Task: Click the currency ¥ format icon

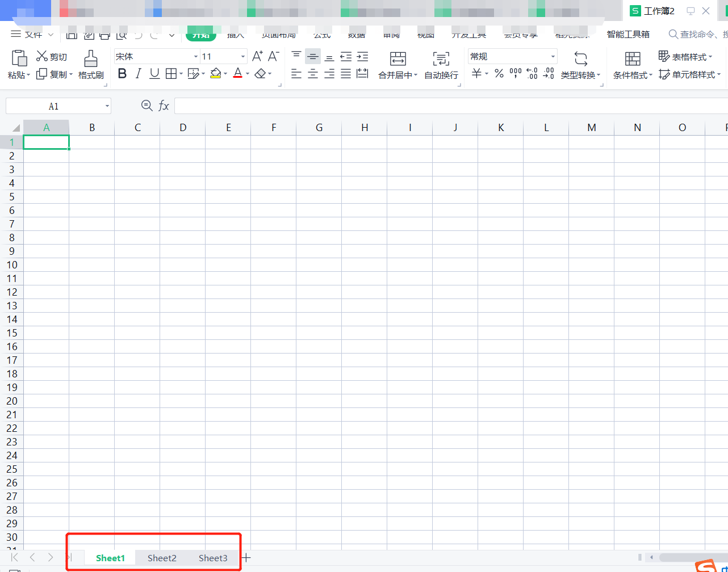Action: click(x=476, y=74)
